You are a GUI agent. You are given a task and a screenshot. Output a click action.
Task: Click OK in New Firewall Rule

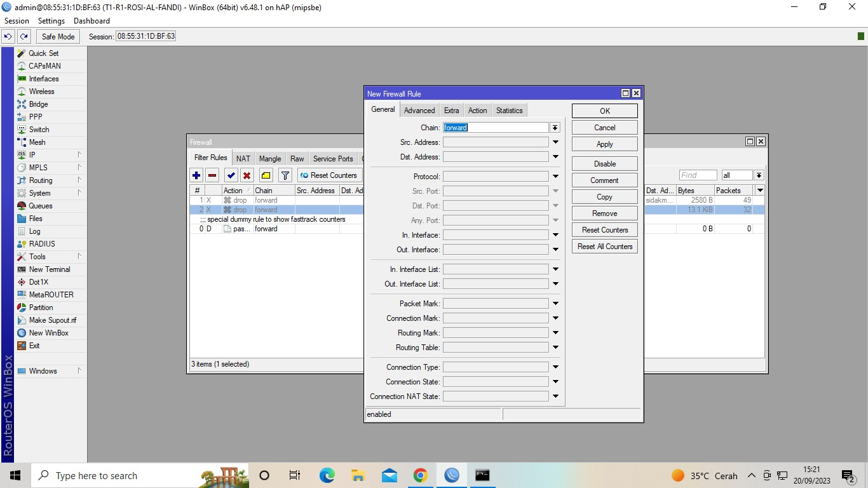(605, 111)
